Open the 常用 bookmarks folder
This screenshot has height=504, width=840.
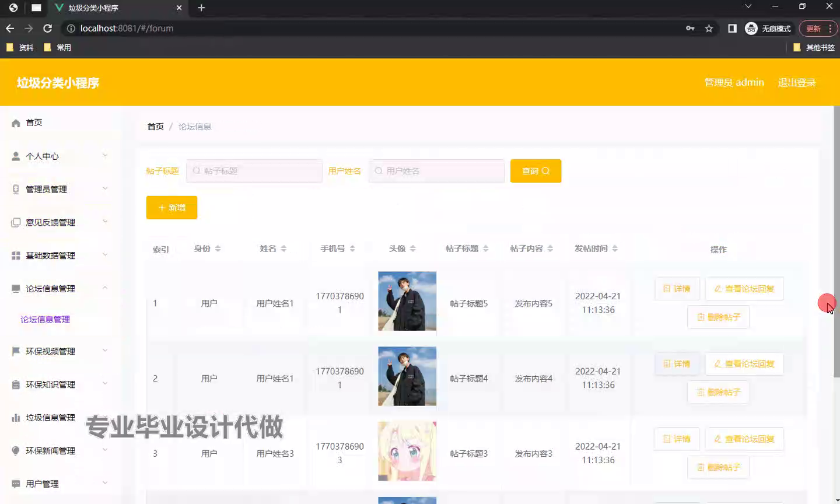click(x=58, y=47)
